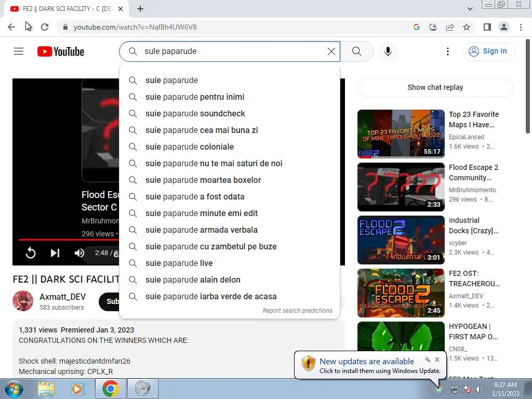Choose 'suie paparude armada verbala'
This screenshot has height=399, width=532.
pyautogui.click(x=230, y=230)
